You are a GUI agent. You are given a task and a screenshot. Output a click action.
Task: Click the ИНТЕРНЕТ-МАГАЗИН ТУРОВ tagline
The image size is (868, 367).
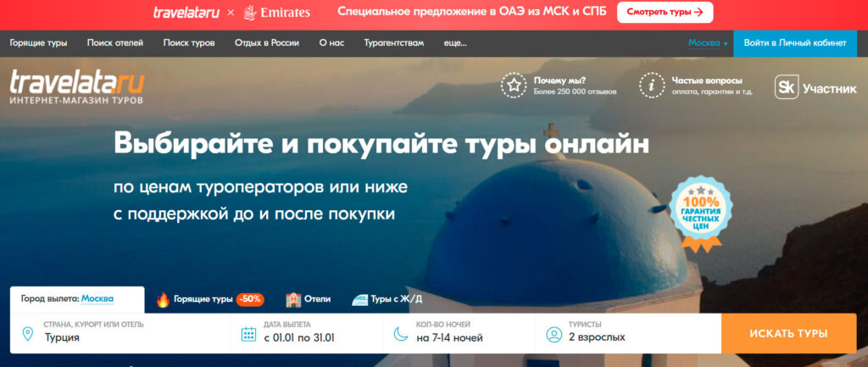[x=76, y=100]
